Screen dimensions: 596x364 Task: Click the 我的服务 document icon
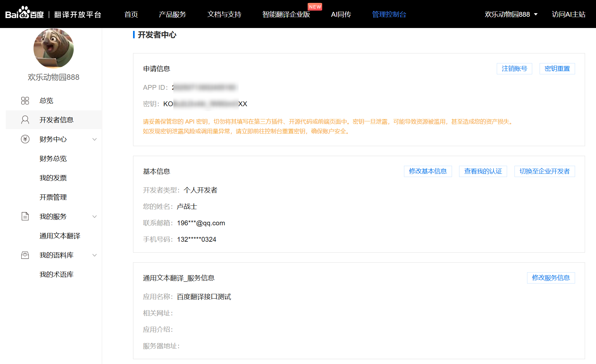coord(25,216)
